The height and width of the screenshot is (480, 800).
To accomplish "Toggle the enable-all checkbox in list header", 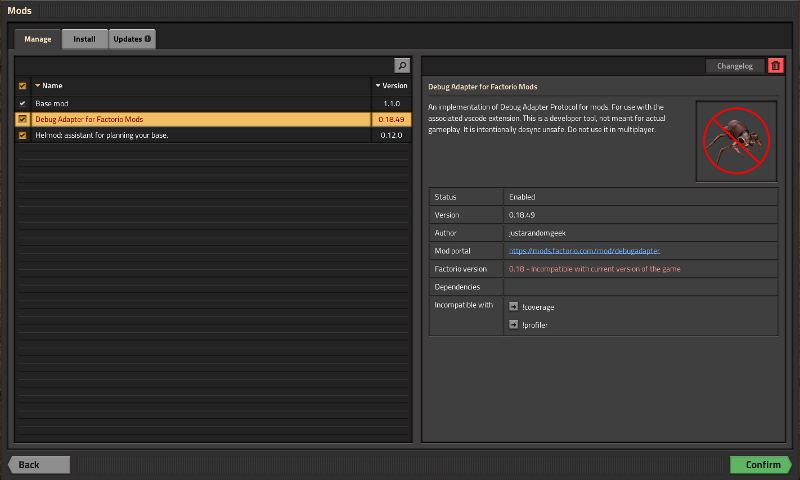I will point(23,86).
